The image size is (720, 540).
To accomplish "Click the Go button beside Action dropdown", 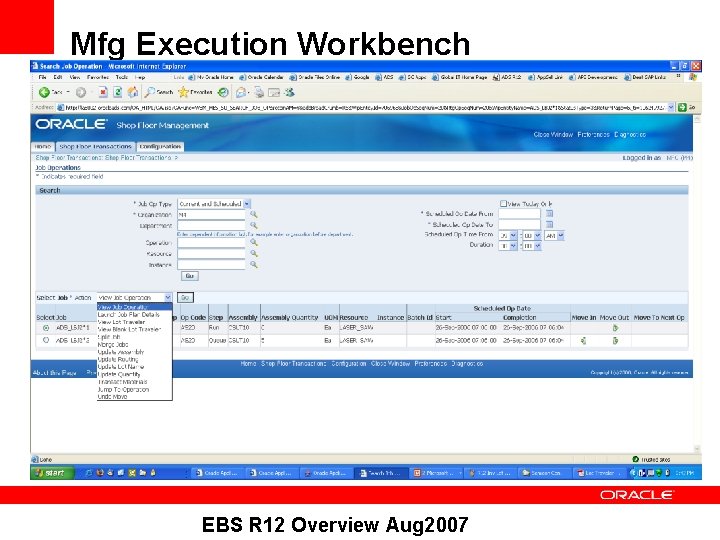I will tap(185, 298).
